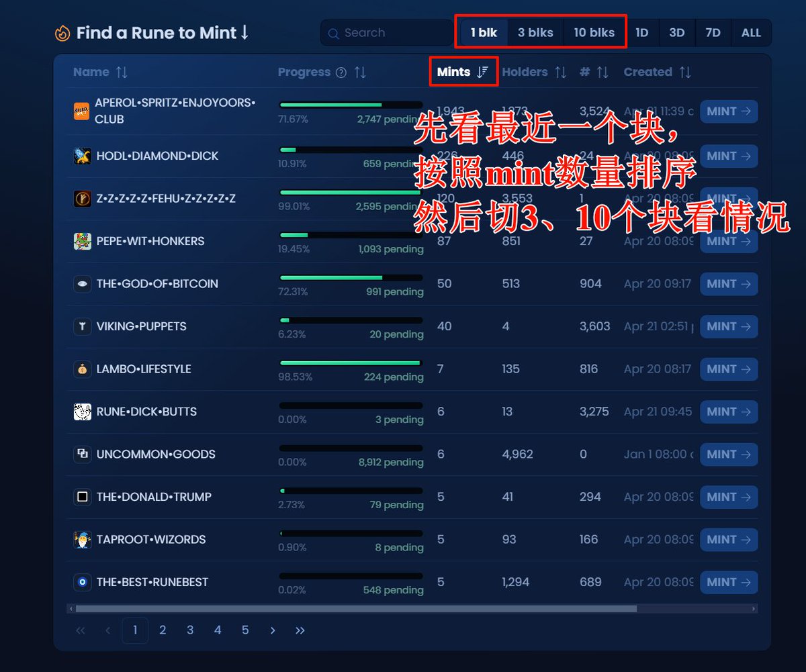This screenshot has width=806, height=672.
Task: Go to page 2
Action: click(x=163, y=630)
